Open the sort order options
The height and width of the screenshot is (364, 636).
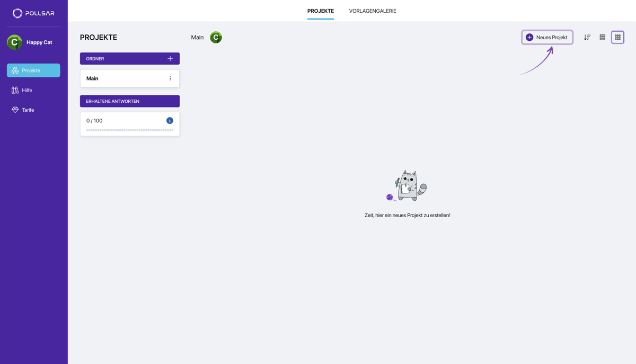click(587, 38)
